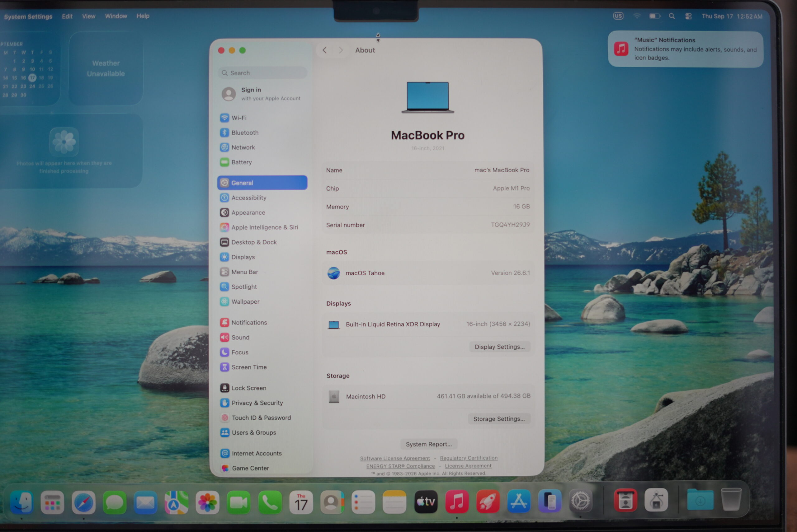Open Focus settings
Screen dimensions: 797x532
click(262, 352)
